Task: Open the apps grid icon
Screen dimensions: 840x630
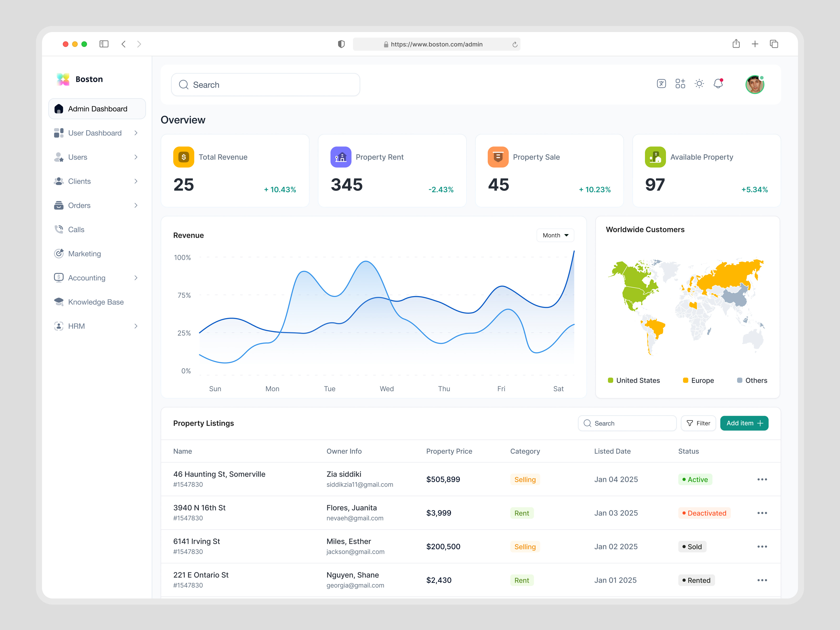Action: 680,83
